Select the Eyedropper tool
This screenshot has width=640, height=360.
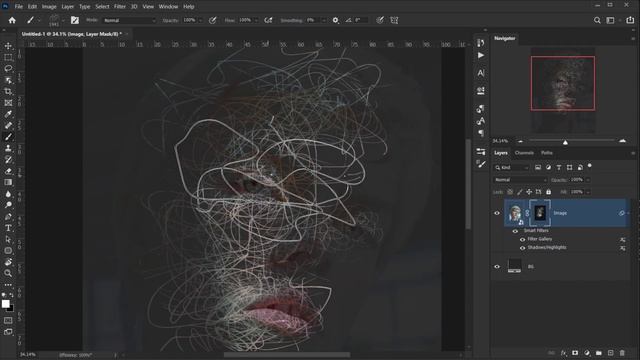coord(8,114)
